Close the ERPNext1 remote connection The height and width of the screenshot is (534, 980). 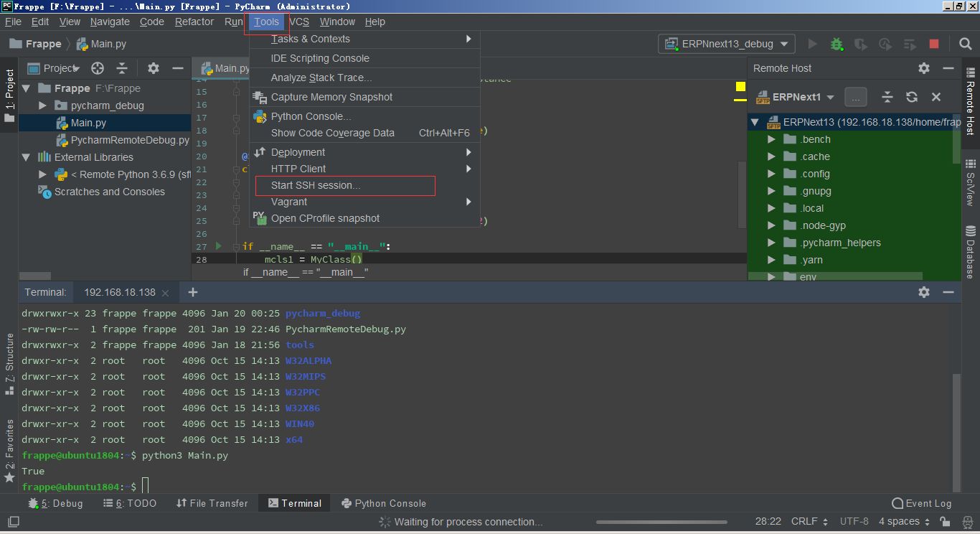tap(936, 97)
